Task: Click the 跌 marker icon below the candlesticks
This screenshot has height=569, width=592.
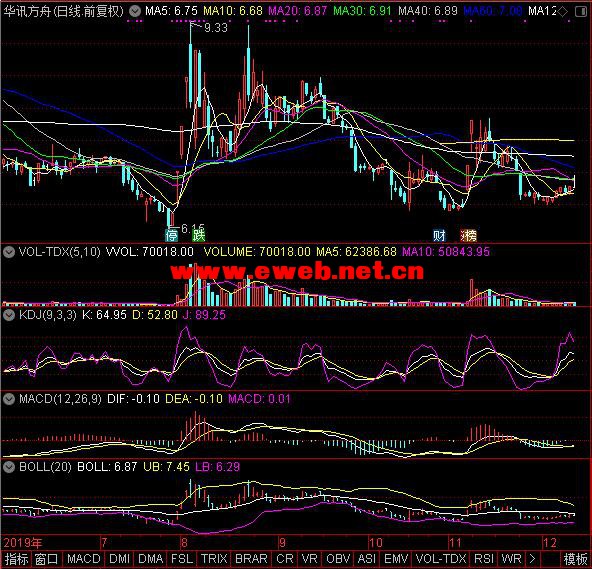Action: [x=199, y=235]
